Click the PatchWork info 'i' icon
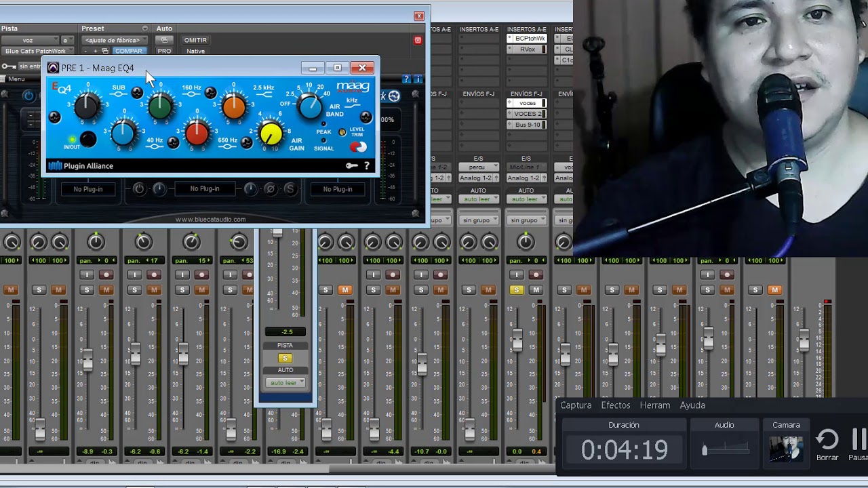Viewport: 868px width, 488px height. click(x=418, y=79)
